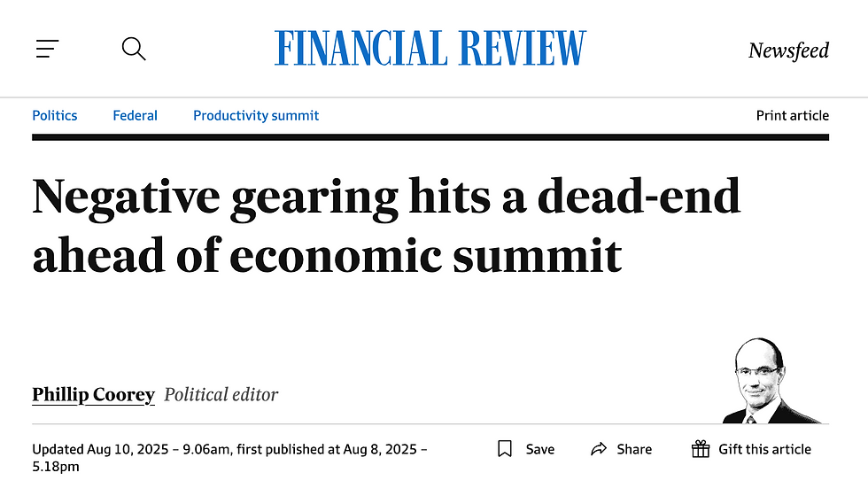Open the hamburger navigation menu

[47, 50]
